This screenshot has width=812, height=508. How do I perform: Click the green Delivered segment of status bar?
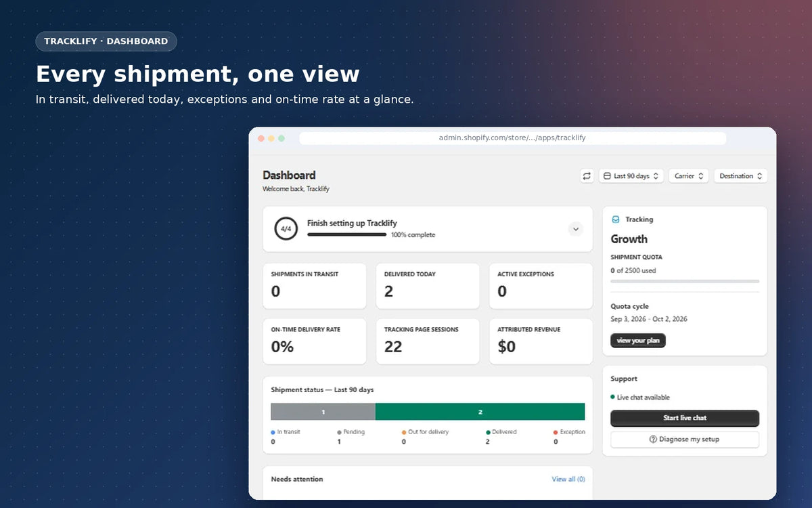click(x=480, y=412)
